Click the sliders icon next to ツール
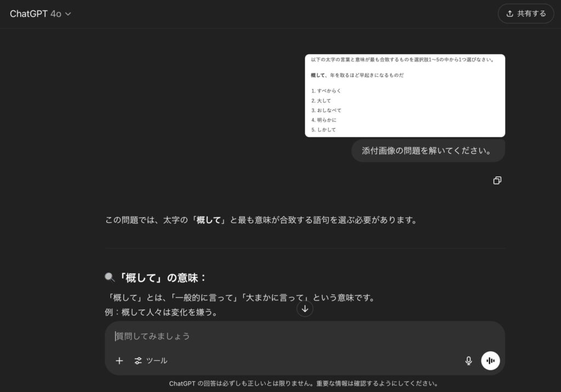 (138, 361)
